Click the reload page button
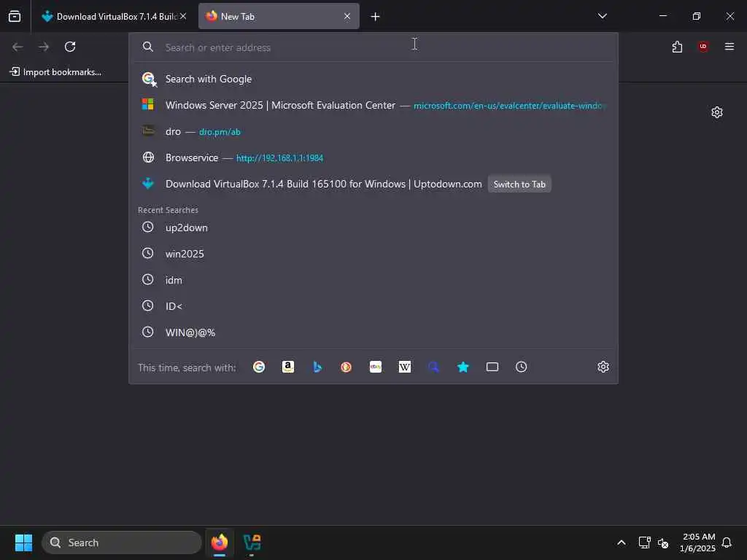This screenshot has width=747, height=560. [70, 47]
